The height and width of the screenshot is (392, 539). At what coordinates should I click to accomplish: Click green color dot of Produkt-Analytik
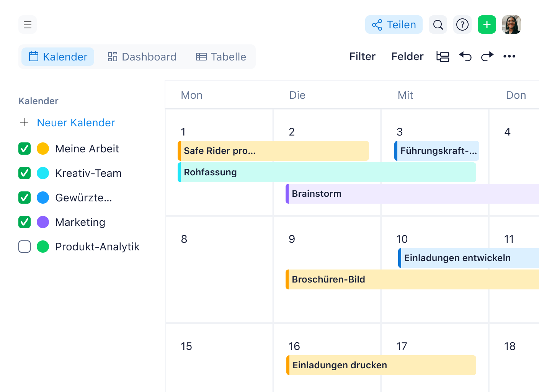(43, 247)
